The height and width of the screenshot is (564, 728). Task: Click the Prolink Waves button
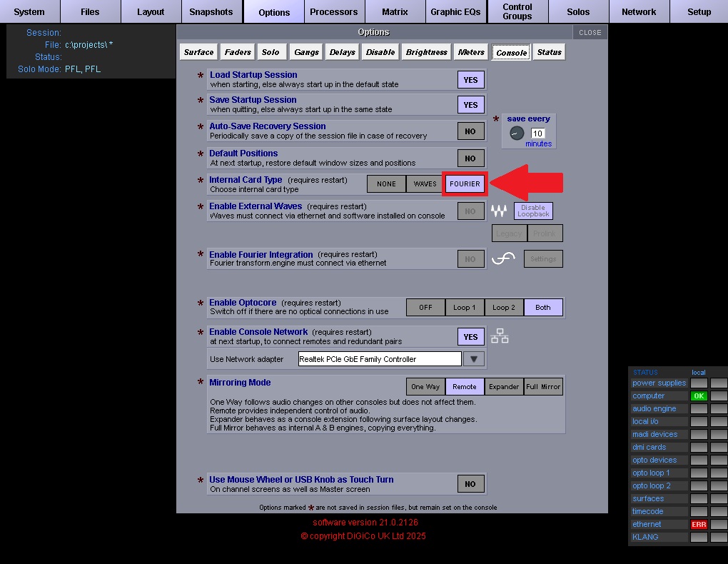point(545,233)
